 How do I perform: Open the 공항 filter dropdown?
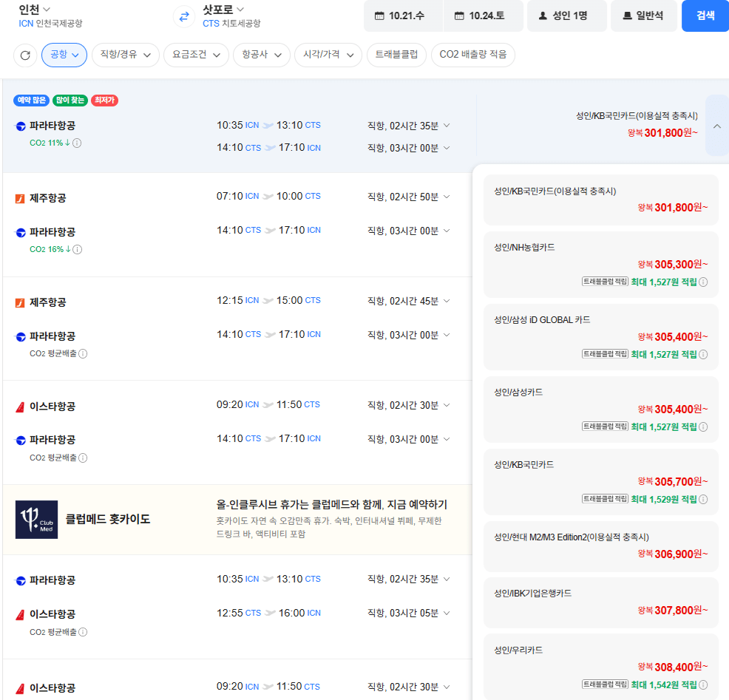click(64, 55)
